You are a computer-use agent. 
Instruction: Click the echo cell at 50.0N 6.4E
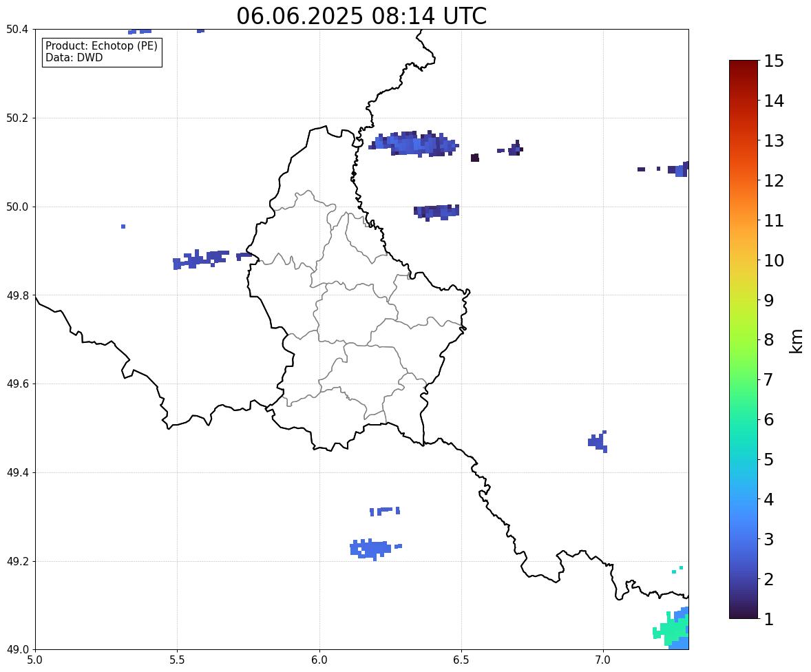436,211
